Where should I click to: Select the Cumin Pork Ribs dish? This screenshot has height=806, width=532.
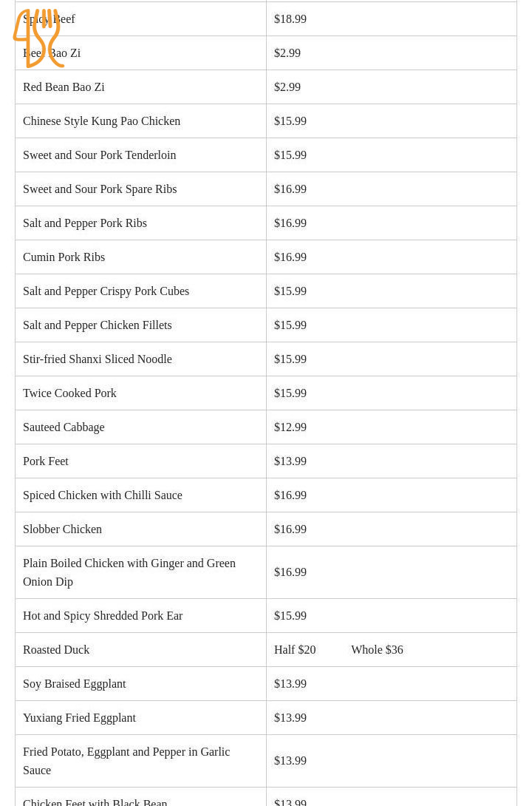(x=64, y=257)
